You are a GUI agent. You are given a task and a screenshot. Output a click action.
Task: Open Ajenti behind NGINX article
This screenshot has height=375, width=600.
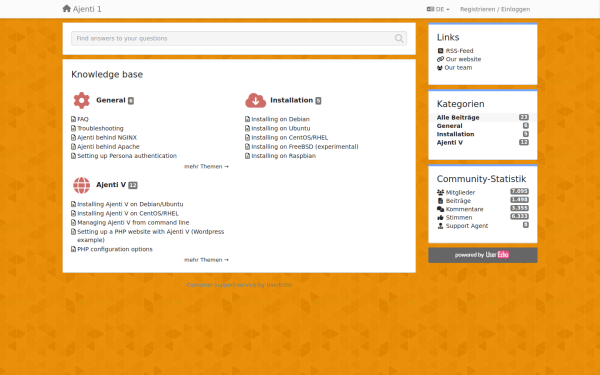pos(107,137)
